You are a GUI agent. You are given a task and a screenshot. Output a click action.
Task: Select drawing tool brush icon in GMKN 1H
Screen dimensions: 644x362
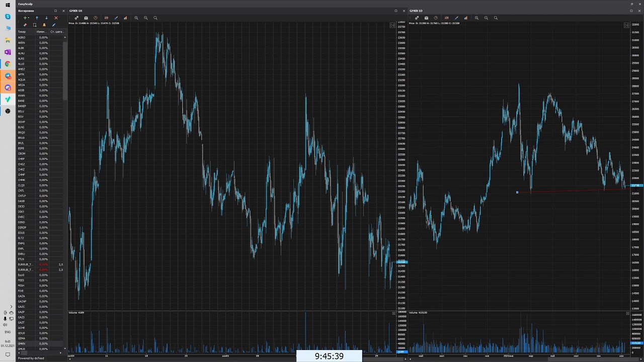click(116, 18)
